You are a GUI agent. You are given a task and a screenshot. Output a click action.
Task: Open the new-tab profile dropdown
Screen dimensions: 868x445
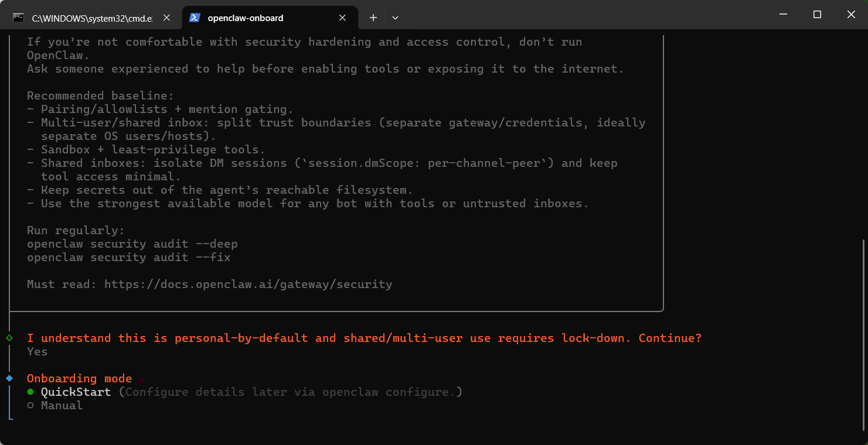pyautogui.click(x=395, y=18)
